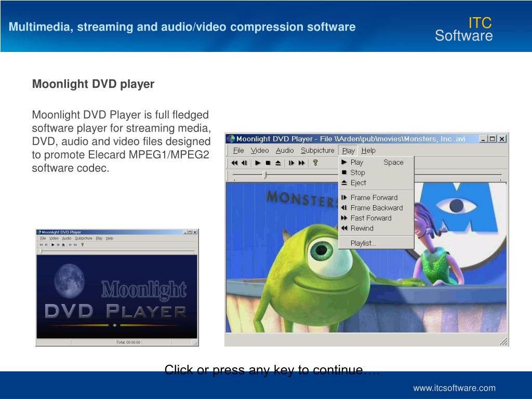The width and height of the screenshot is (532, 399).
Task: Open www.itcsoftware.com link in footer
Action: click(454, 388)
